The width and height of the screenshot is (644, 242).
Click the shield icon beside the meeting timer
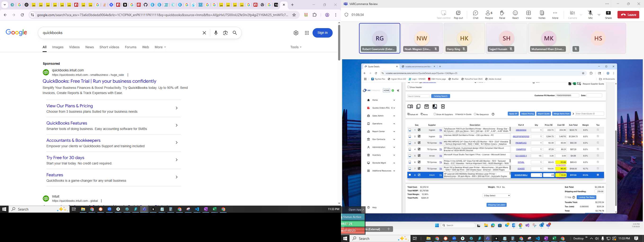[x=346, y=15]
